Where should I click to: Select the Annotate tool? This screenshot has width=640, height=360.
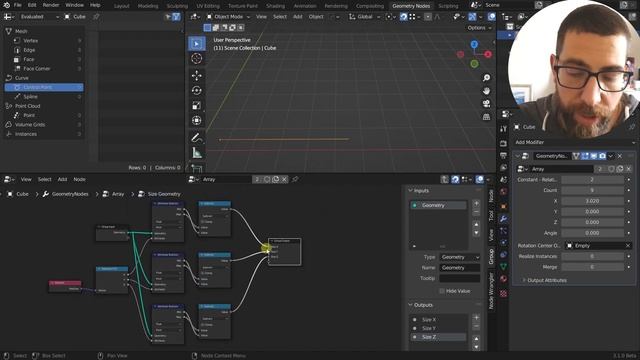point(197,138)
